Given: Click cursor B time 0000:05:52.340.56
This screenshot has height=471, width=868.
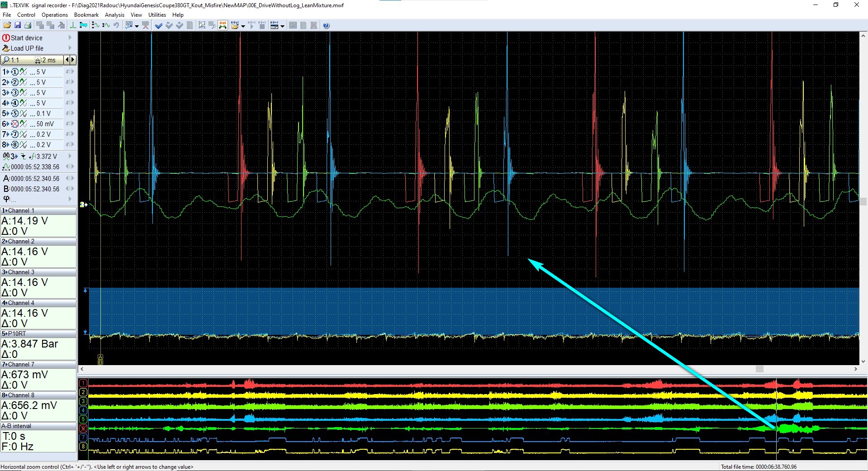Looking at the screenshot, I should pyautogui.click(x=35, y=189).
